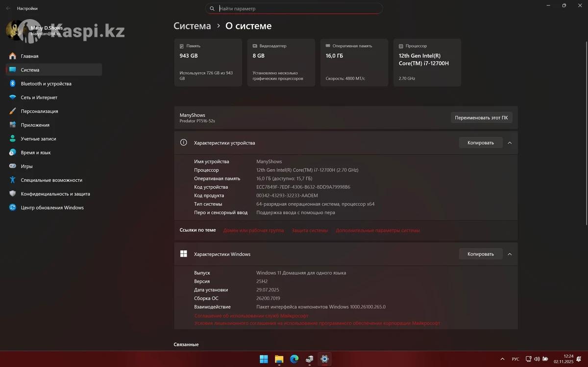588x367 pixels.
Task: Go to Персонализация settings
Action: coord(39,111)
